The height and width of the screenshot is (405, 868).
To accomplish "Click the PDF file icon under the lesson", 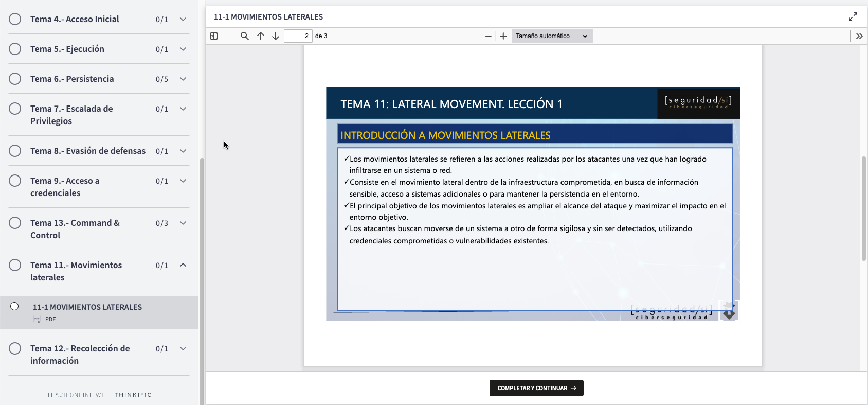I will point(37,319).
